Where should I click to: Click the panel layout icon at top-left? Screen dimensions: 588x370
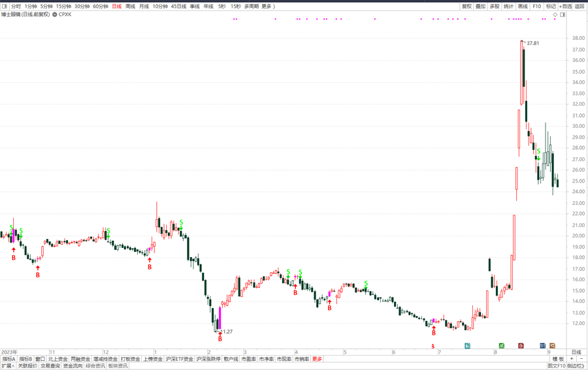(x=5, y=7)
